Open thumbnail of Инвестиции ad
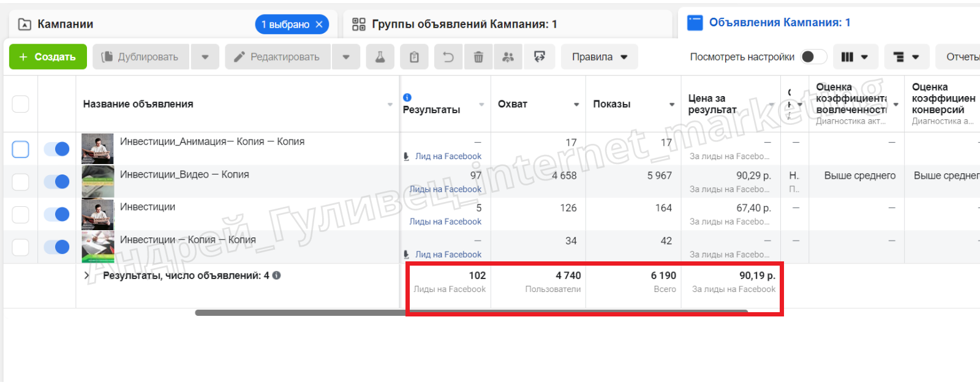The width and height of the screenshot is (980, 385). pyautogui.click(x=97, y=214)
